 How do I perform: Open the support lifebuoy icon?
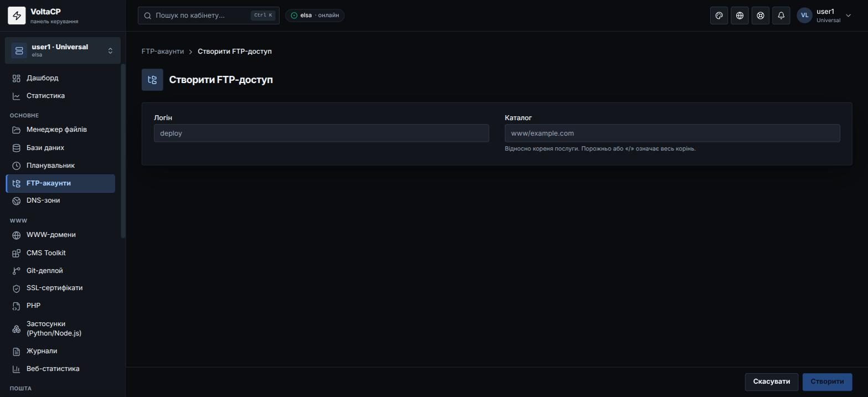761,16
